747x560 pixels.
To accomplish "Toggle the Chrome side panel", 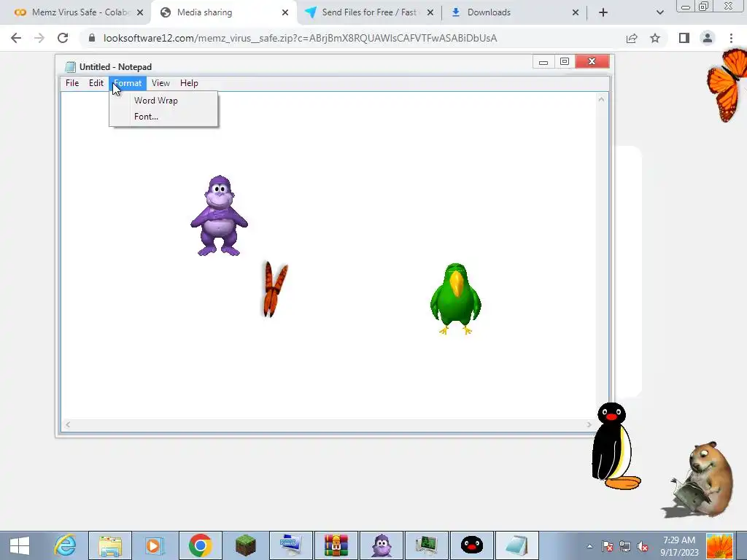I will click(684, 38).
